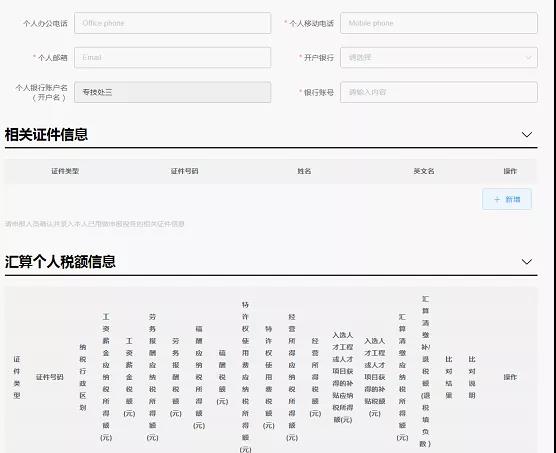556x453 pixels.
Task: Click the 操作 header in certificate table
Action: 510,171
